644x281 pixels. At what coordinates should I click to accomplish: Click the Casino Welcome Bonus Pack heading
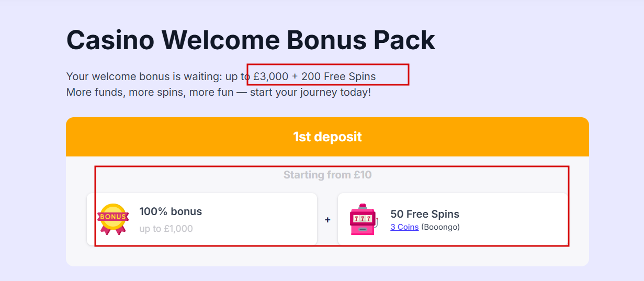251,40
